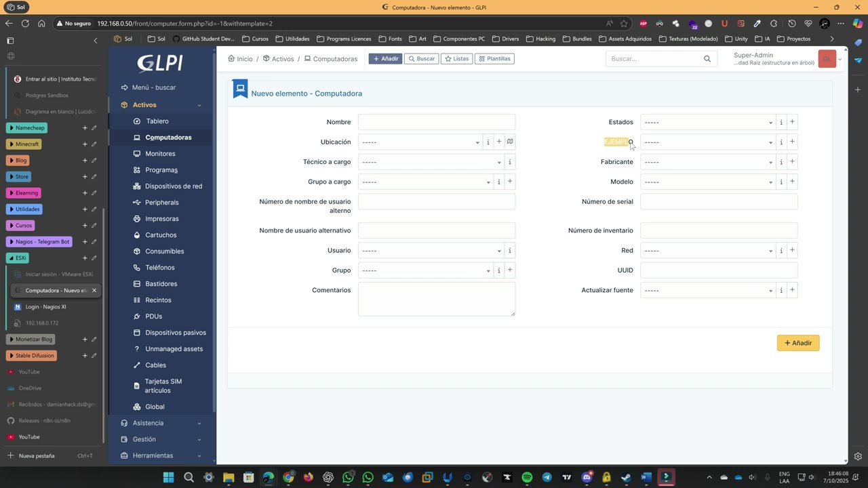Click the search magnifier icon in Buscar box
This screenshot has width=868, height=488.
(707, 59)
